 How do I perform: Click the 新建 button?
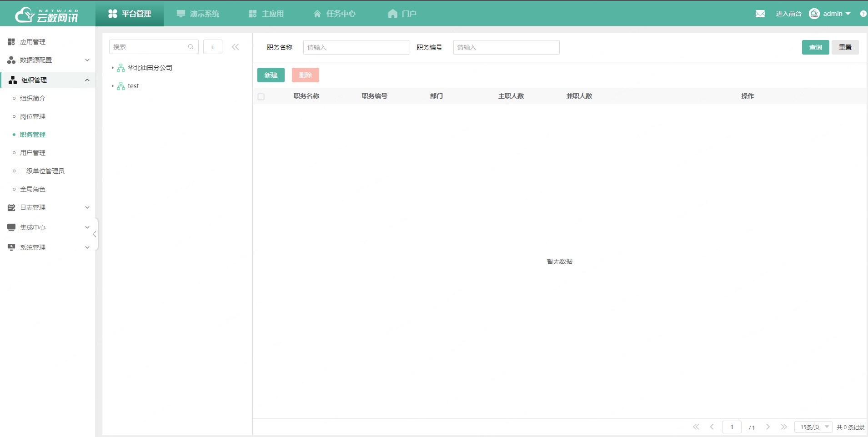click(271, 75)
